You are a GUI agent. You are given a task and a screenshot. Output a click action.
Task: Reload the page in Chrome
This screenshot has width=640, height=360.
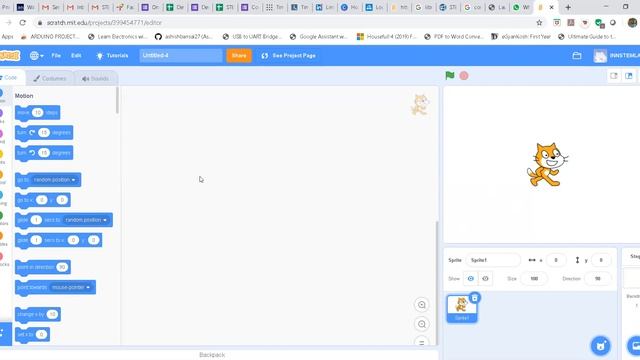coord(23,23)
